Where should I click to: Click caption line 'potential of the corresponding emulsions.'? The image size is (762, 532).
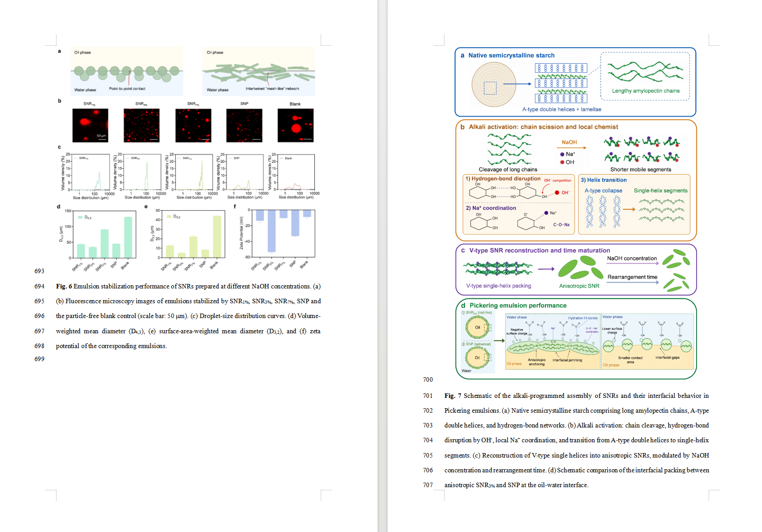click(x=111, y=346)
